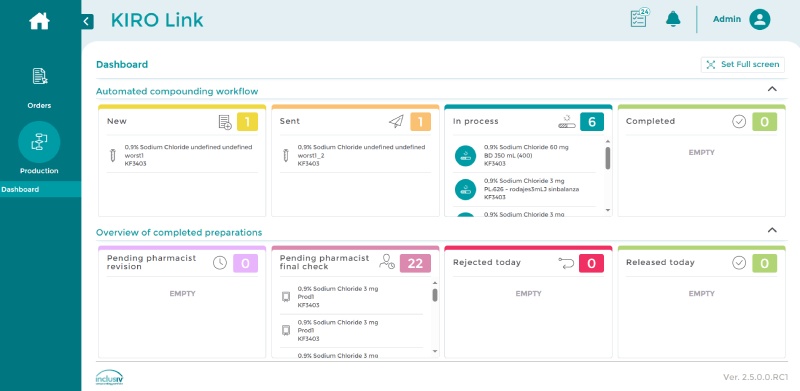Click the red Rejected today badge 0
The width and height of the screenshot is (800, 391).
(x=591, y=263)
